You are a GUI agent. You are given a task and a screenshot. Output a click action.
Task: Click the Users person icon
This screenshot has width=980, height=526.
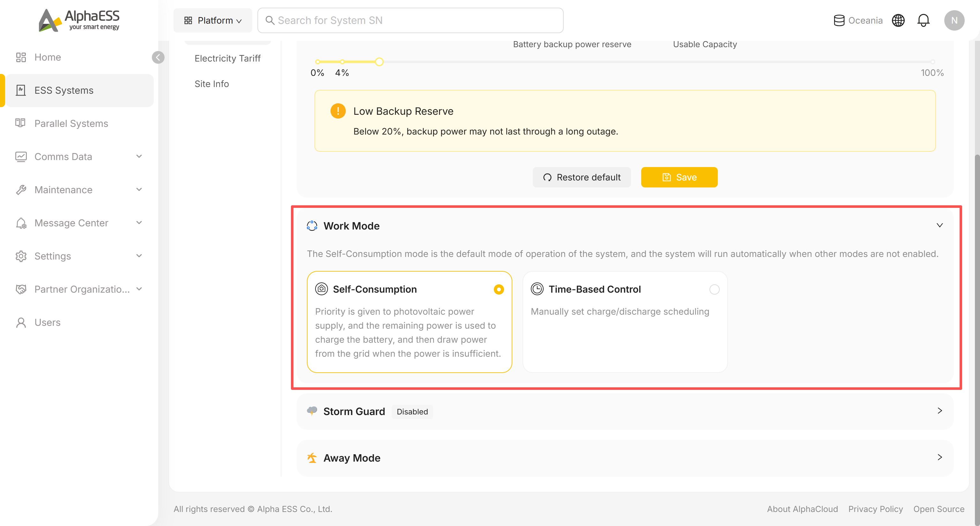(21, 323)
